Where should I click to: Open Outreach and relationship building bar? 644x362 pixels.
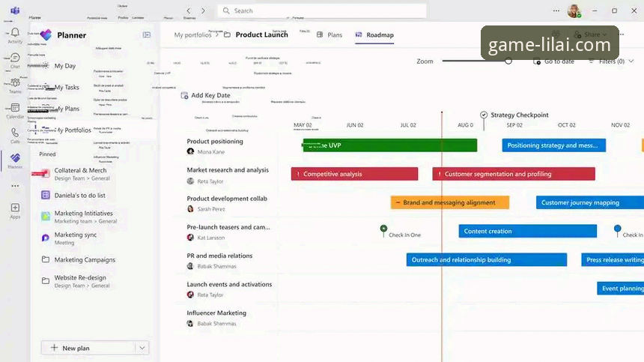487,259
